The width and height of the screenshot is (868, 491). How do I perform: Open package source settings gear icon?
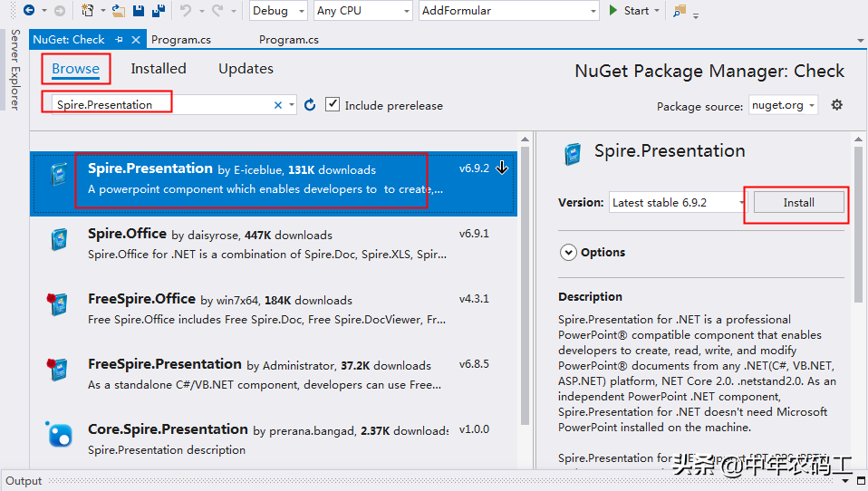[x=837, y=104]
